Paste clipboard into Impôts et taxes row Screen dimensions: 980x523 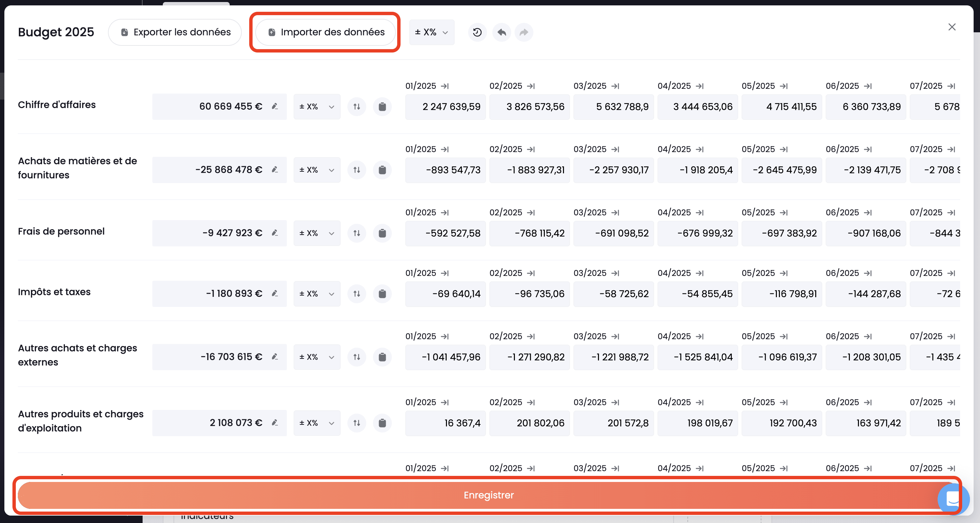(x=382, y=294)
